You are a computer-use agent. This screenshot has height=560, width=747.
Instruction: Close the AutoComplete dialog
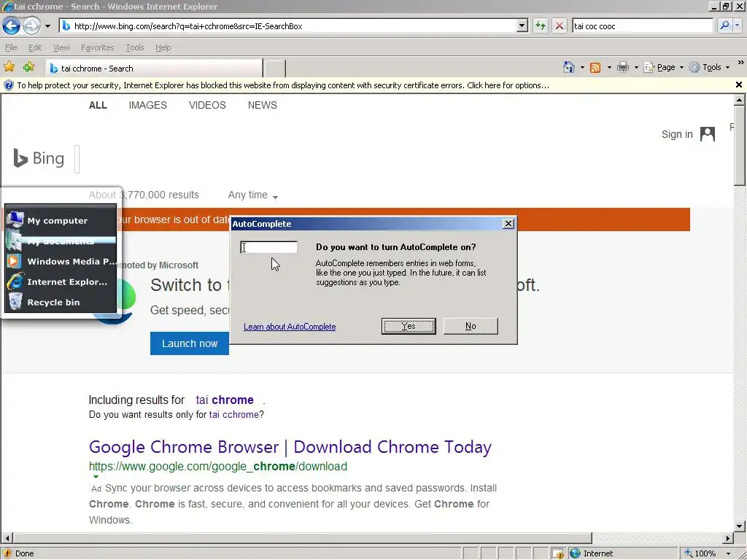tap(508, 223)
